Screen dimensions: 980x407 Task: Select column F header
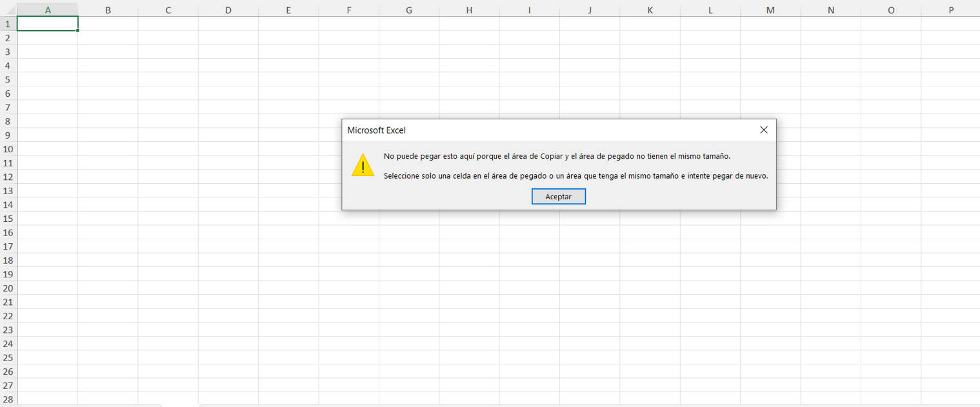tap(348, 10)
